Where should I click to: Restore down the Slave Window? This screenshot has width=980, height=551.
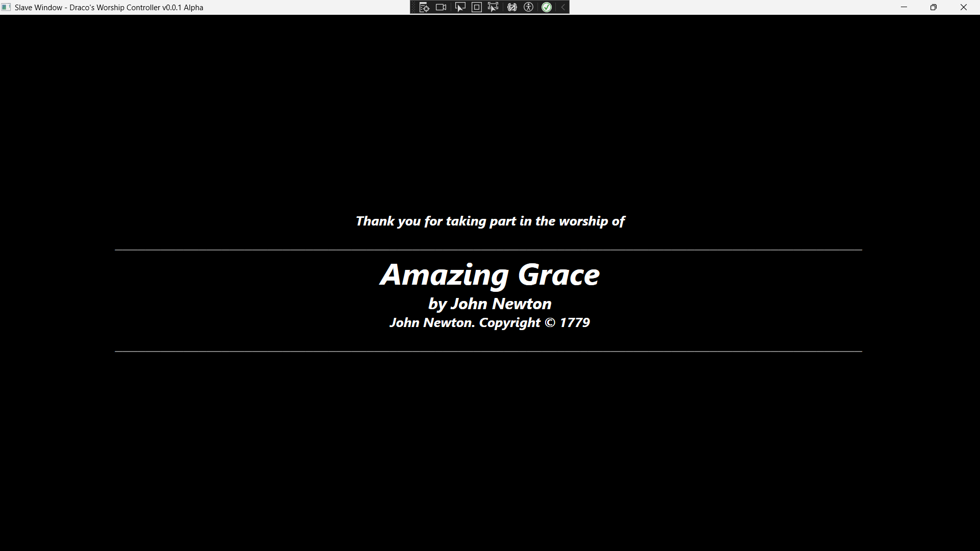point(934,7)
